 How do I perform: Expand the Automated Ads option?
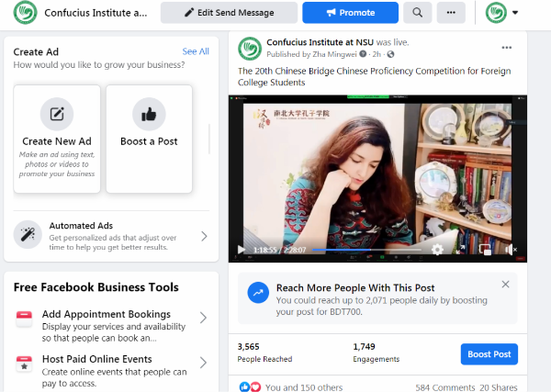pos(204,236)
